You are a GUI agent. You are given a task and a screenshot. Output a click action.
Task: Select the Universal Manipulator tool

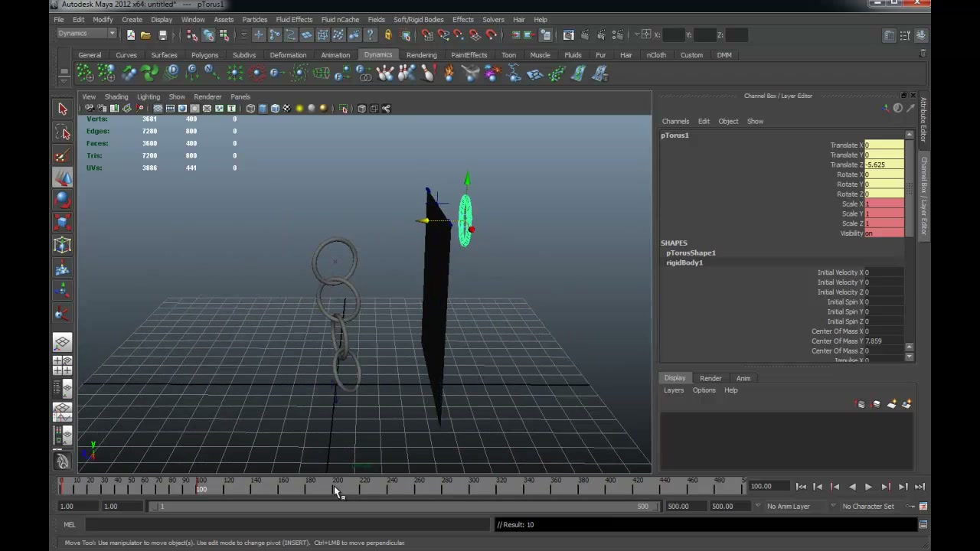tap(63, 246)
